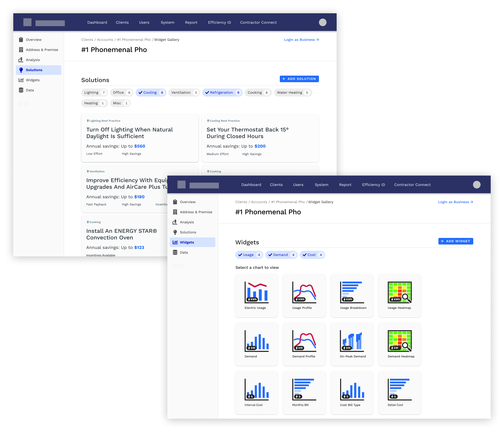The image size is (504, 432).
Task: Open Dashboard in front window navbar
Action: click(251, 185)
